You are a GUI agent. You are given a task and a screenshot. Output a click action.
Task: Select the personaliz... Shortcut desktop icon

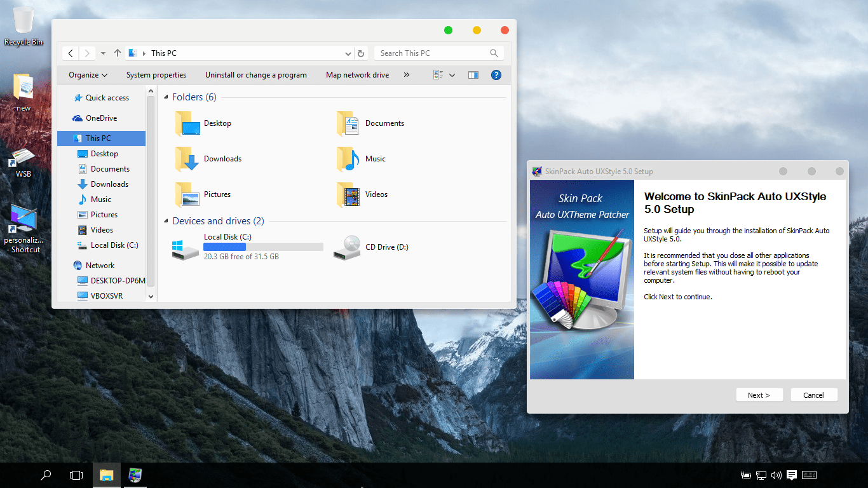(25, 229)
